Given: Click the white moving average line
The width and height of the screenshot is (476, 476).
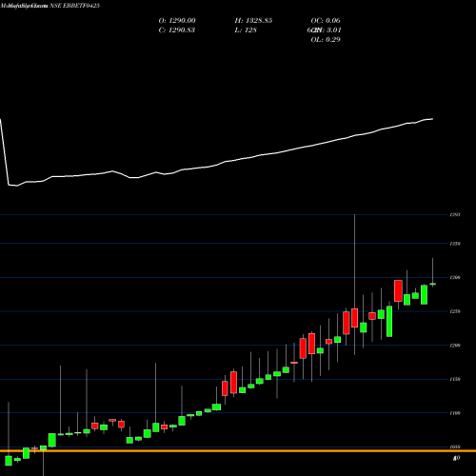Looking at the screenshot, I should click(216, 165).
